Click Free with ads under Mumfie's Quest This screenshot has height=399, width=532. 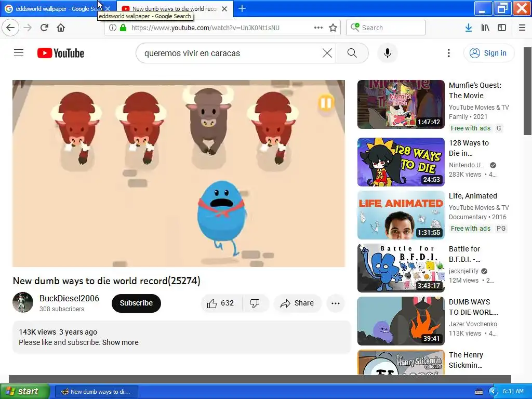click(470, 128)
